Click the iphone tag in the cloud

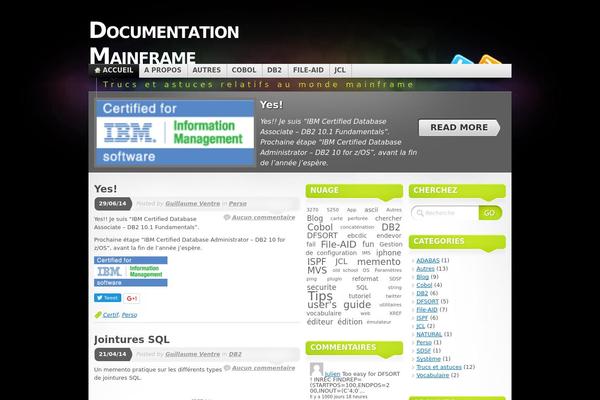click(x=388, y=253)
